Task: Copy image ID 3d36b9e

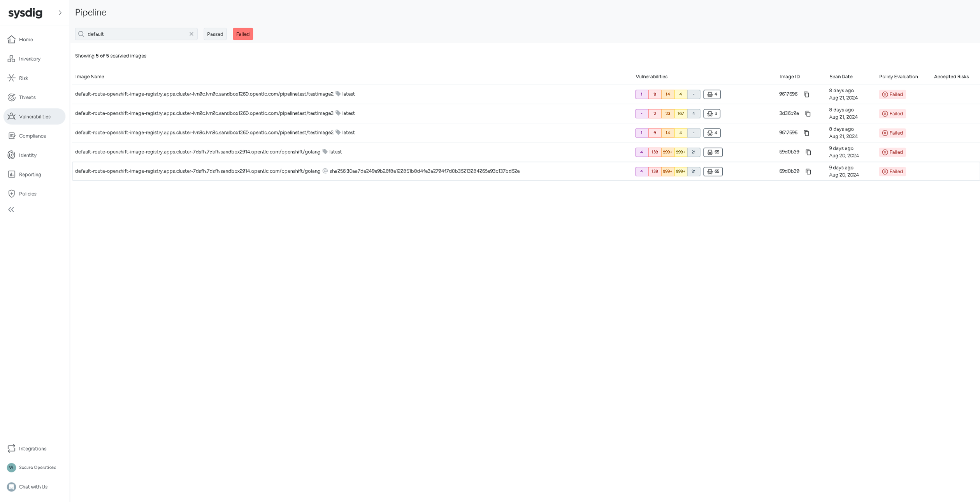Action: pyautogui.click(x=808, y=114)
